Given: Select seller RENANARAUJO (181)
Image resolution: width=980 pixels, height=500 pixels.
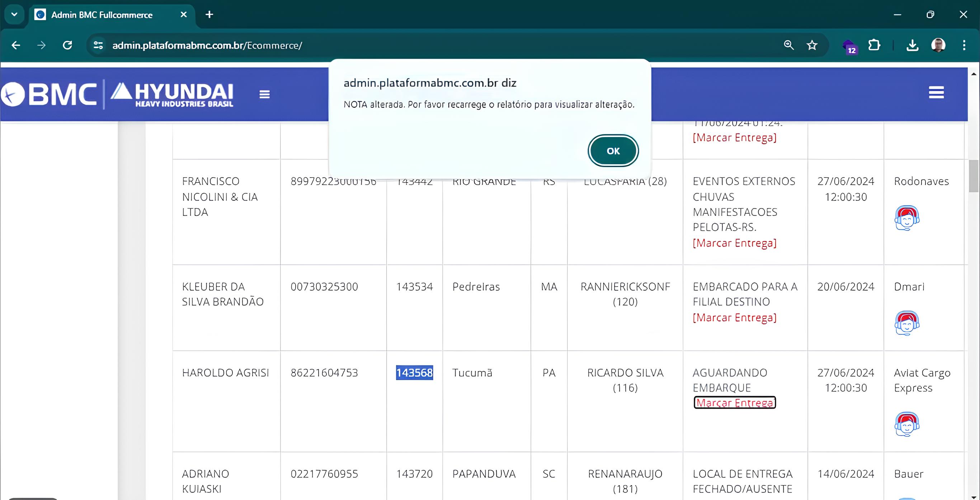Looking at the screenshot, I should click(x=625, y=481).
